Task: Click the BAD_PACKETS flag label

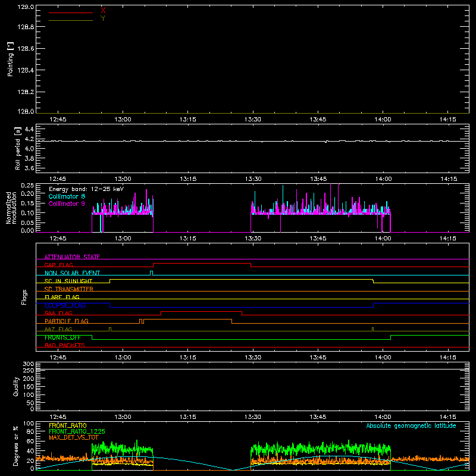Action: 65,345
